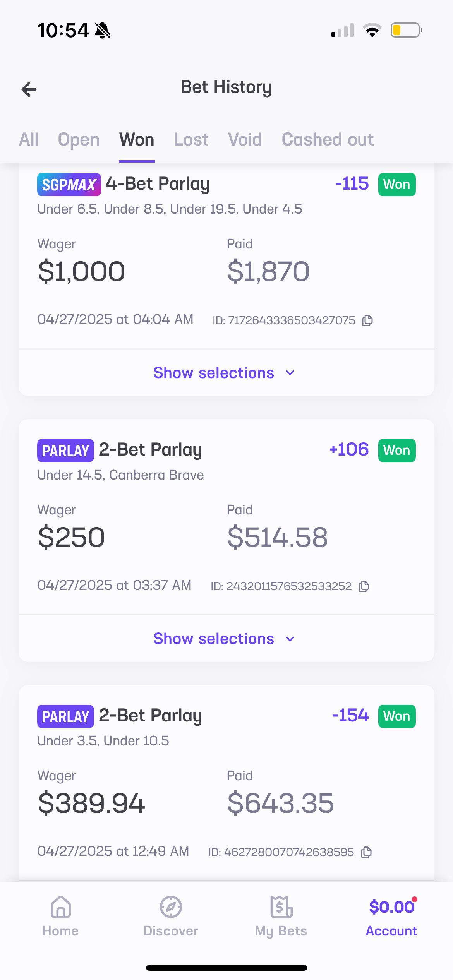
Task: Tap the back arrow icon
Action: 29,89
